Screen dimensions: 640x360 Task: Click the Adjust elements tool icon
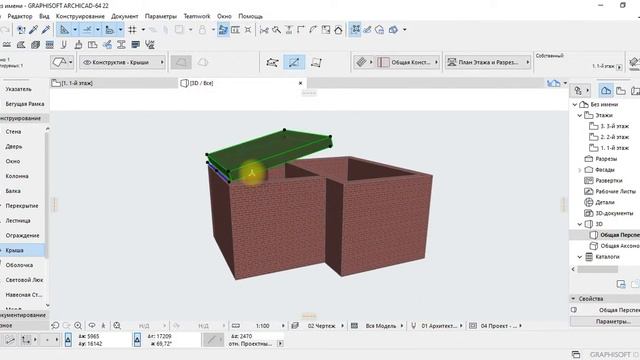tap(289, 30)
